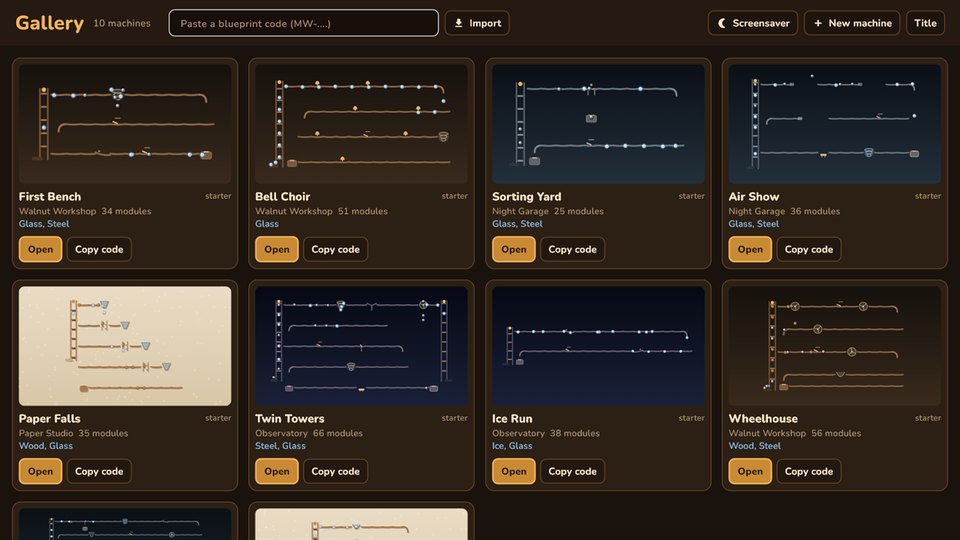
Task: Copy code for Ice Run
Action: (x=572, y=471)
